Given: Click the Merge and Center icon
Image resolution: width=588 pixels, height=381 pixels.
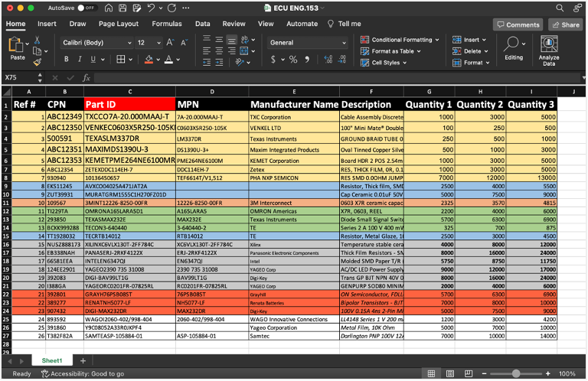Looking at the screenshot, I should click(x=244, y=51).
